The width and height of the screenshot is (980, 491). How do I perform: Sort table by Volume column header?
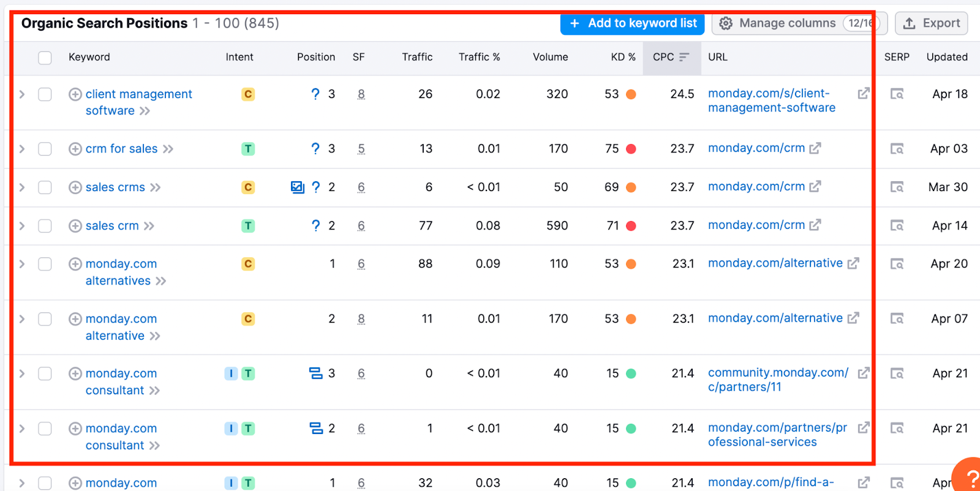[550, 57]
